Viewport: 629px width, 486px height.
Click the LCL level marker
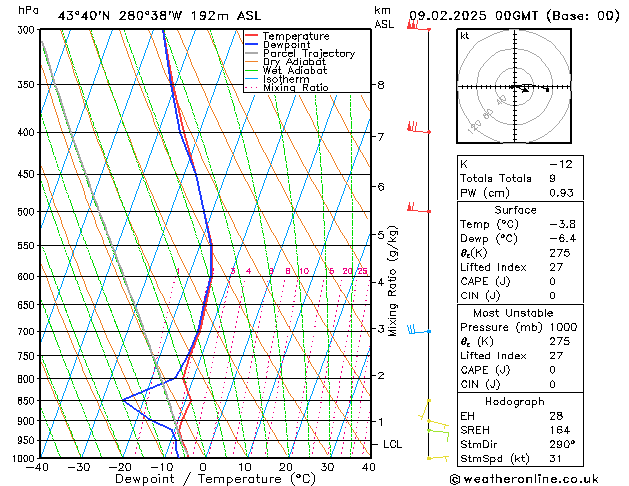[393, 444]
